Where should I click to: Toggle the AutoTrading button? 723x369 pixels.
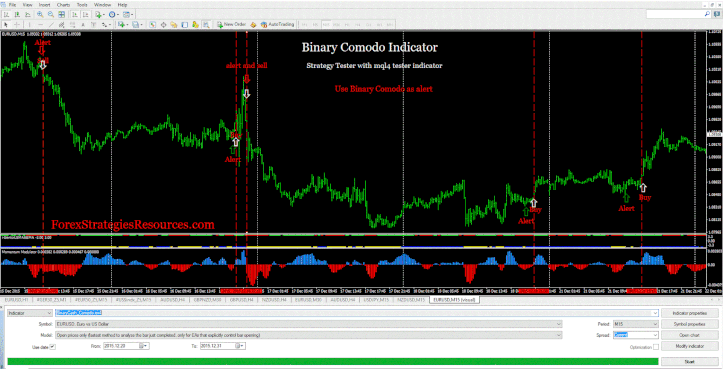[278, 24]
